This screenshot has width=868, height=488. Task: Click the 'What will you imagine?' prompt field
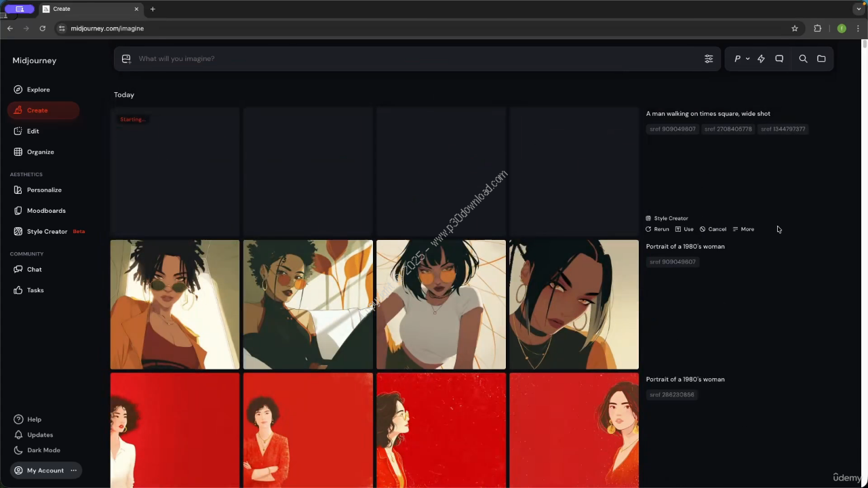pyautogui.click(x=407, y=59)
